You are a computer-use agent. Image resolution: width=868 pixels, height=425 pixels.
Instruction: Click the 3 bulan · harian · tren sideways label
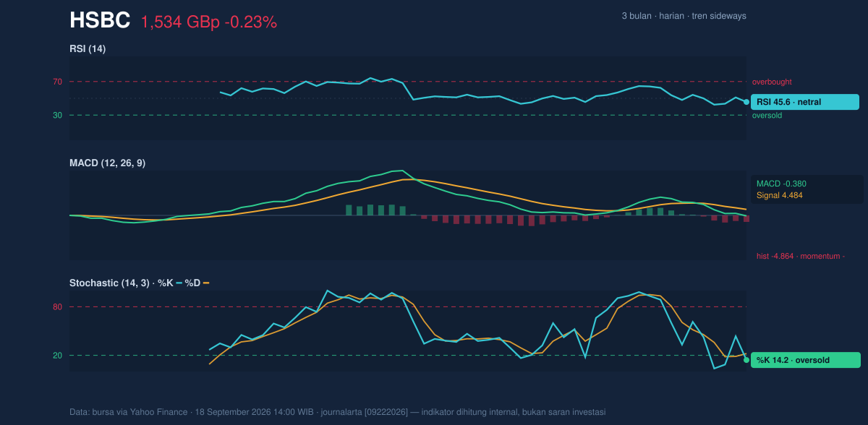684,16
